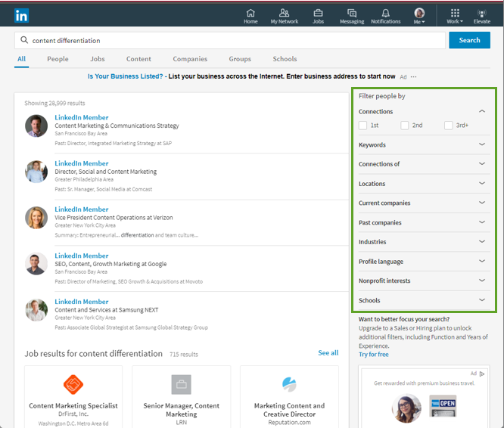Open My Network from the top bar
504x428 pixels.
(284, 16)
